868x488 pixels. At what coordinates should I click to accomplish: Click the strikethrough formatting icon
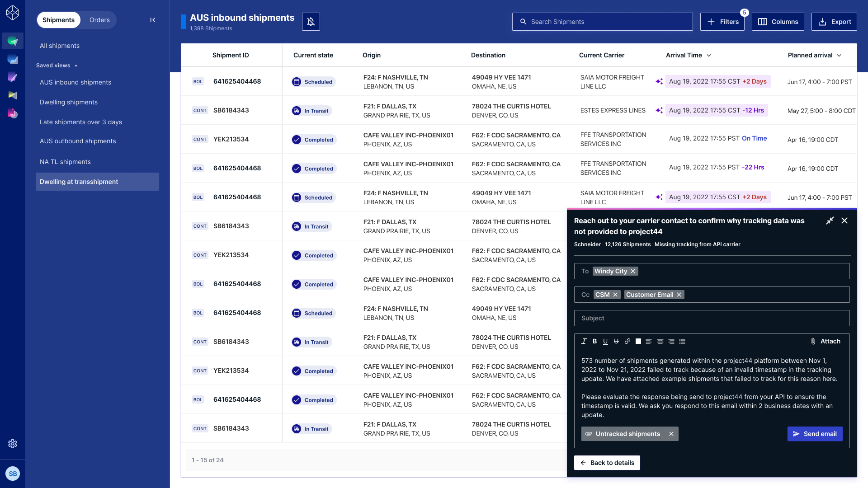click(616, 342)
